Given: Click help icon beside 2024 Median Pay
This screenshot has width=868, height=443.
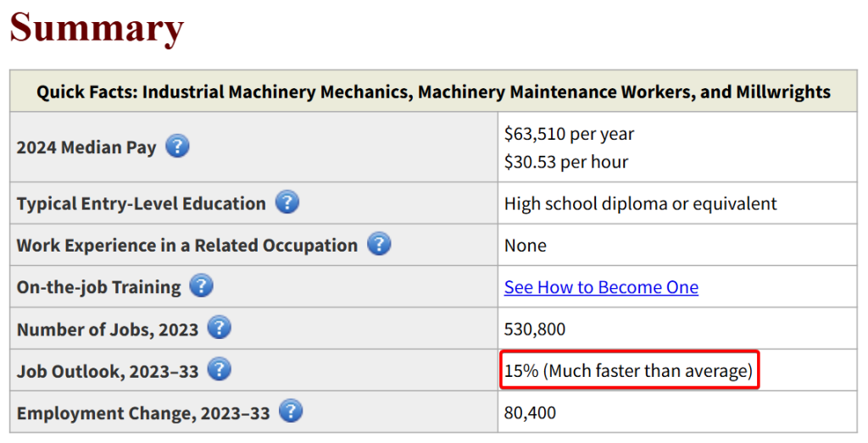Looking at the screenshot, I should pyautogui.click(x=176, y=147).
